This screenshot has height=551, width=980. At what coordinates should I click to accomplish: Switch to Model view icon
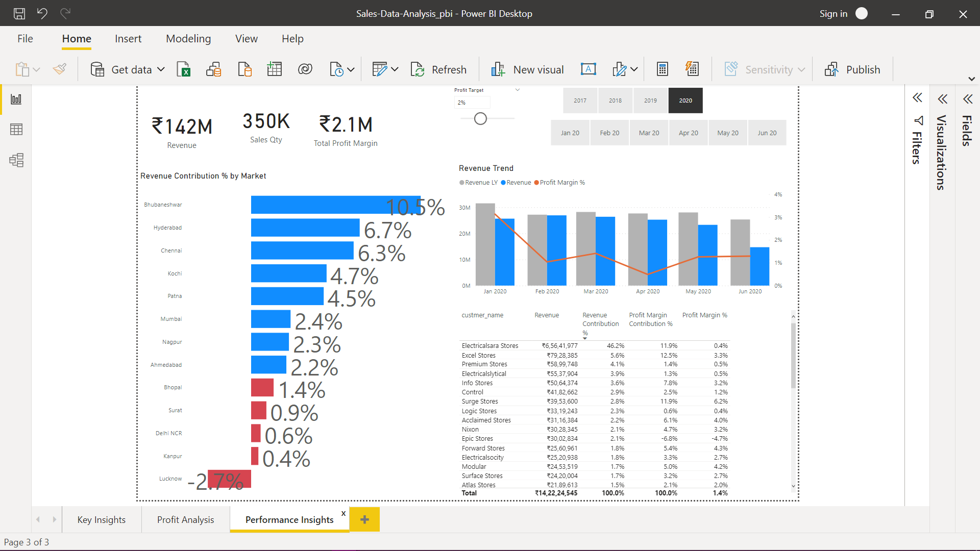pos(16,160)
